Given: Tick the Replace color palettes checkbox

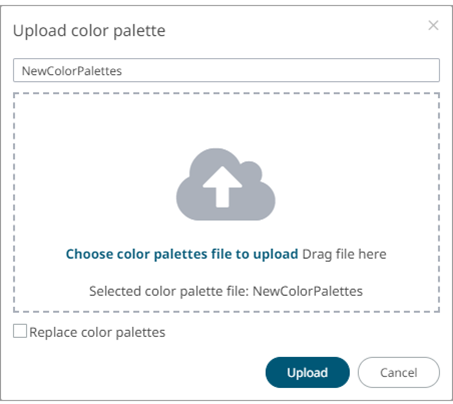Looking at the screenshot, I should pos(20,331).
